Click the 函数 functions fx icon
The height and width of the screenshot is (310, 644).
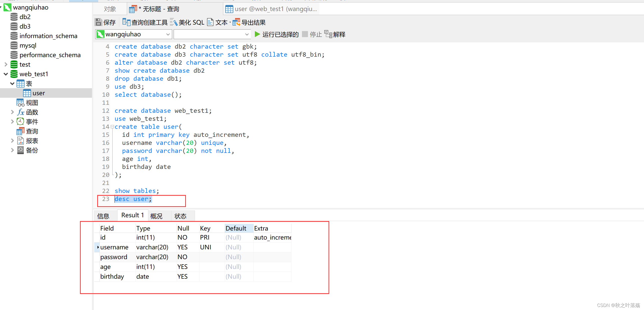coord(21,112)
